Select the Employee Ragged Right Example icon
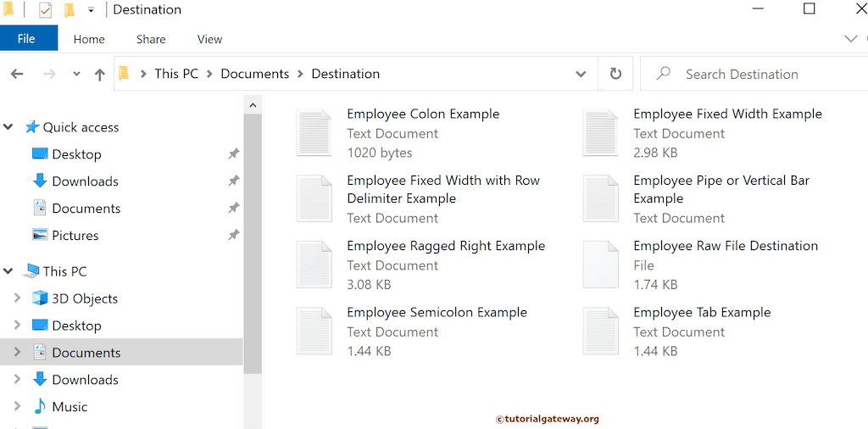 [314, 265]
